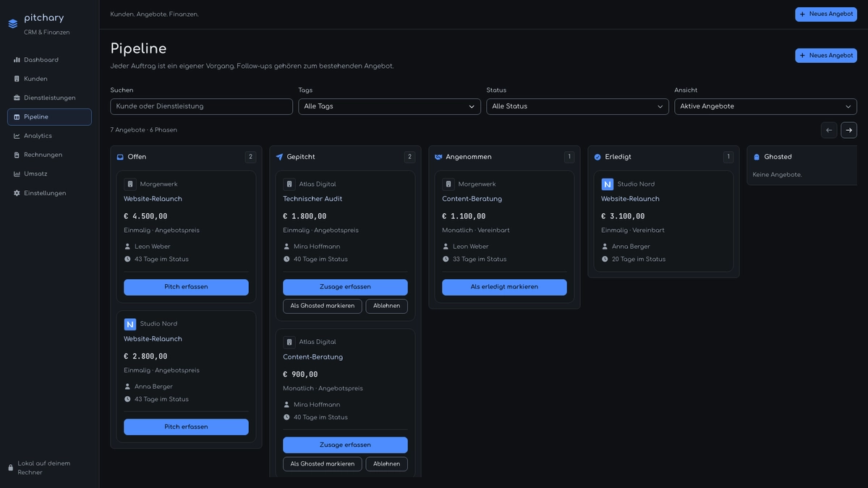Image resolution: width=868 pixels, height=488 pixels.
Task: Click the clock icon beside 20 Tage im Status
Action: coord(605,260)
